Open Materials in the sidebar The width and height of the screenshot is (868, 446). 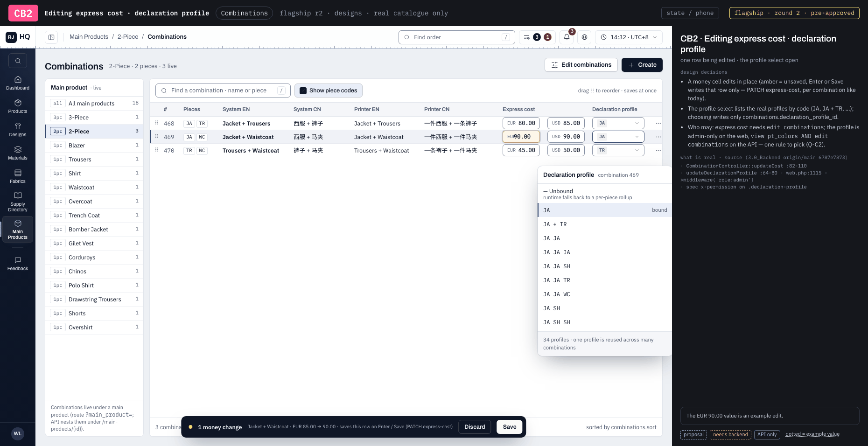click(18, 153)
